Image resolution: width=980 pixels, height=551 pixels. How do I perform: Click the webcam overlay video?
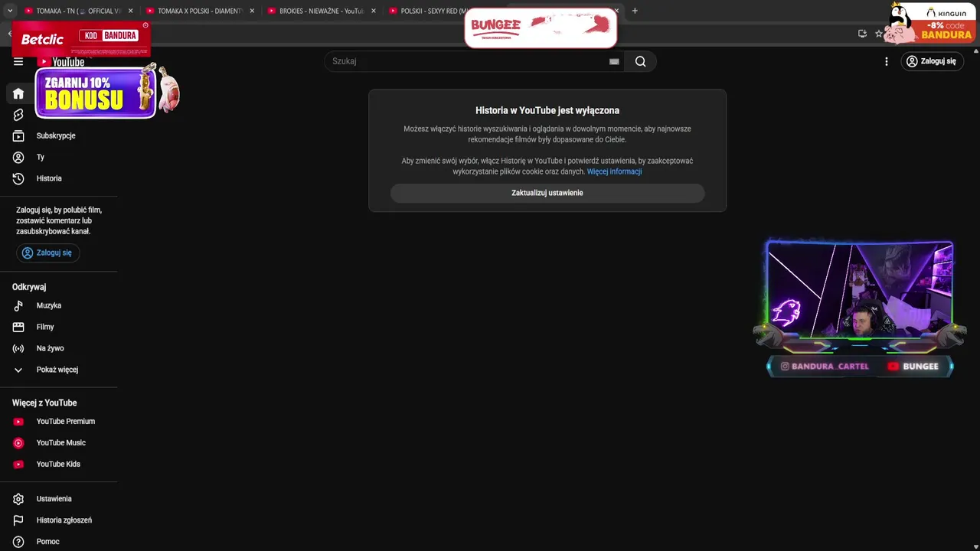click(x=861, y=289)
